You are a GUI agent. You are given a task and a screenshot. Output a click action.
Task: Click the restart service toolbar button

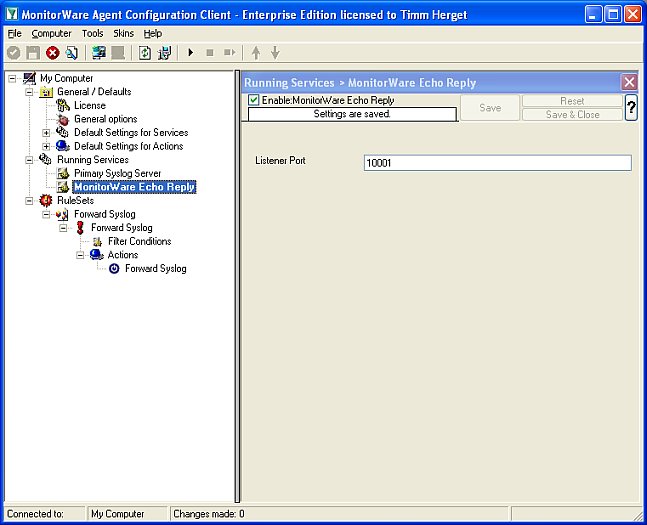(x=229, y=53)
